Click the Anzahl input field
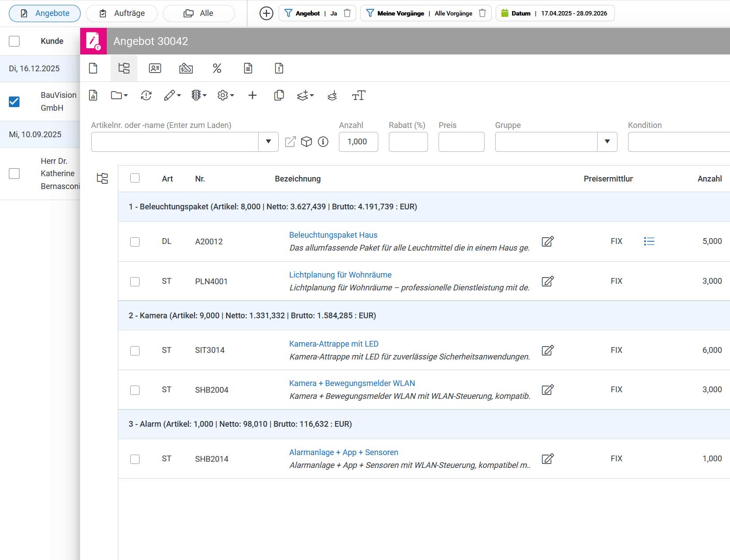Viewport: 730px width, 560px height. point(358,142)
